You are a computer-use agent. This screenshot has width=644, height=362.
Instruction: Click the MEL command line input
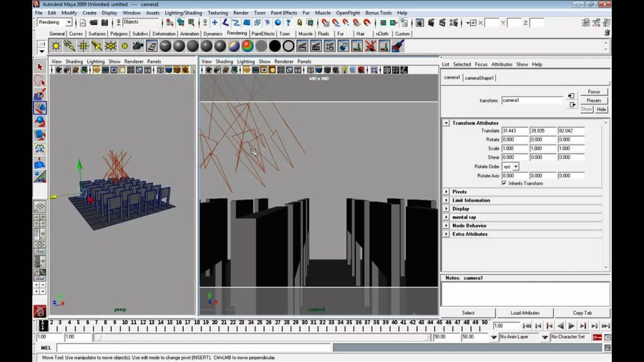pos(193,348)
